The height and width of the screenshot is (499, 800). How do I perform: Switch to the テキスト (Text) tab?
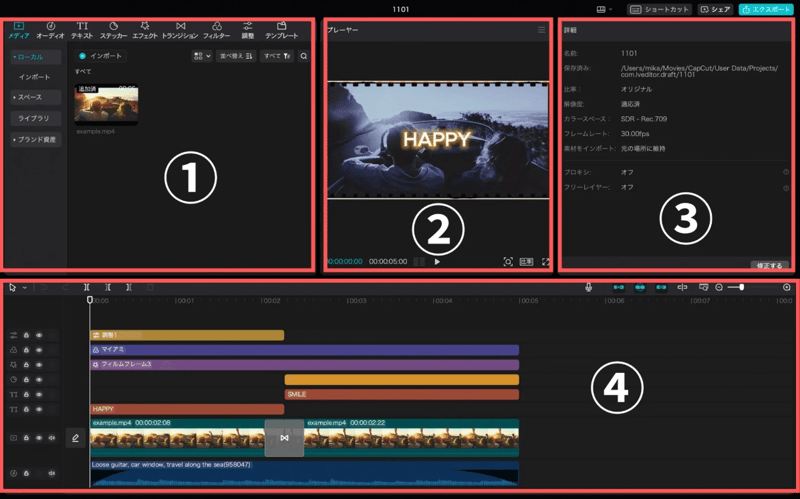[82, 30]
